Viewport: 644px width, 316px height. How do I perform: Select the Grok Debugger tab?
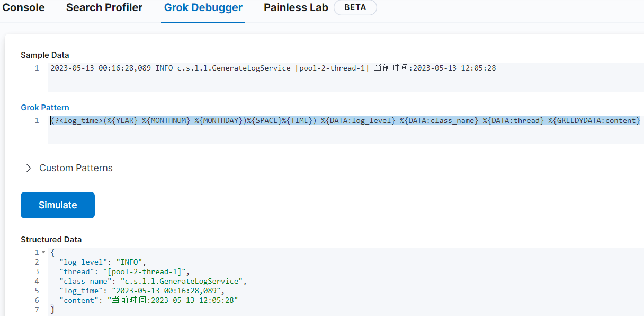click(203, 8)
